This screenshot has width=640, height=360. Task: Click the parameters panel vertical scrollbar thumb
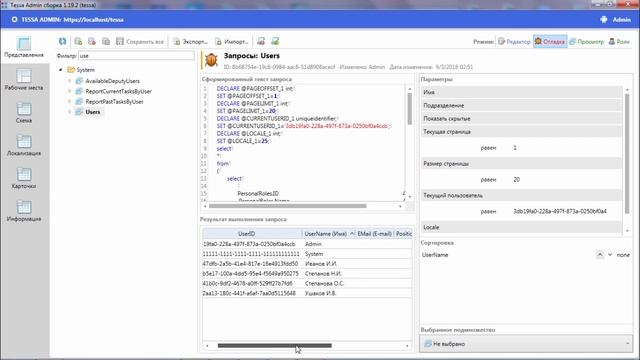pos(627,153)
